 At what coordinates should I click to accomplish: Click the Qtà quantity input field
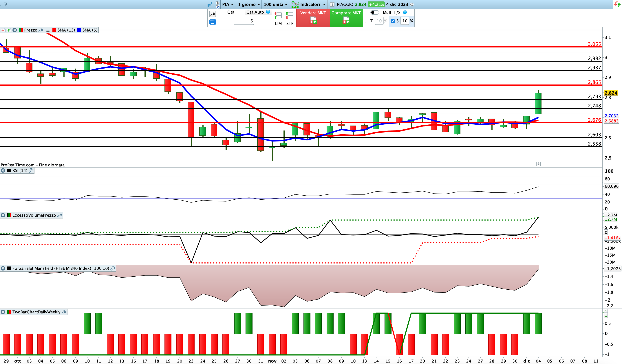tap(244, 21)
